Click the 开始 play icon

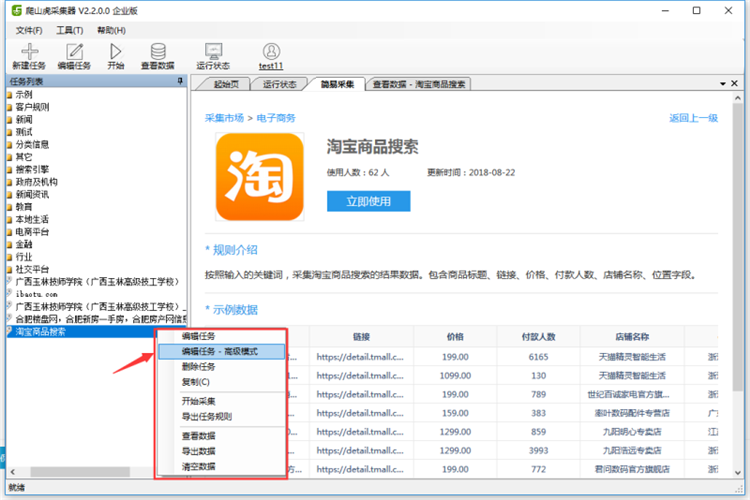pyautogui.click(x=115, y=51)
